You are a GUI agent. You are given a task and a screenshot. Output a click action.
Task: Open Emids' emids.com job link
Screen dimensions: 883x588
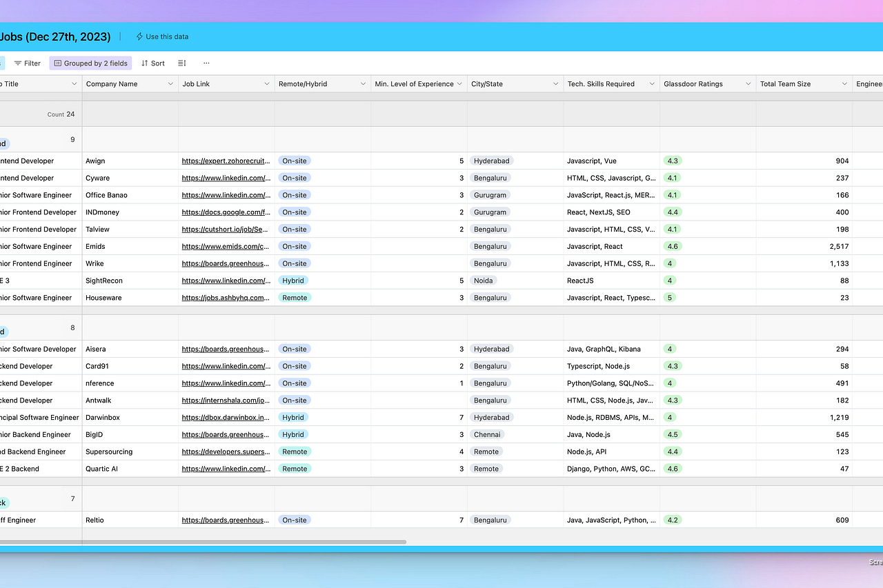[x=226, y=246]
